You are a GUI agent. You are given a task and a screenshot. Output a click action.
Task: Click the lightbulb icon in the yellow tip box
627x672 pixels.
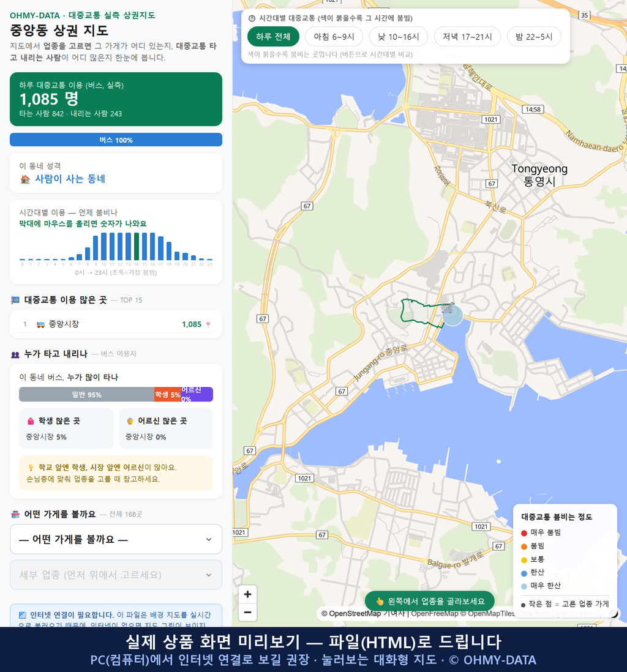point(31,468)
